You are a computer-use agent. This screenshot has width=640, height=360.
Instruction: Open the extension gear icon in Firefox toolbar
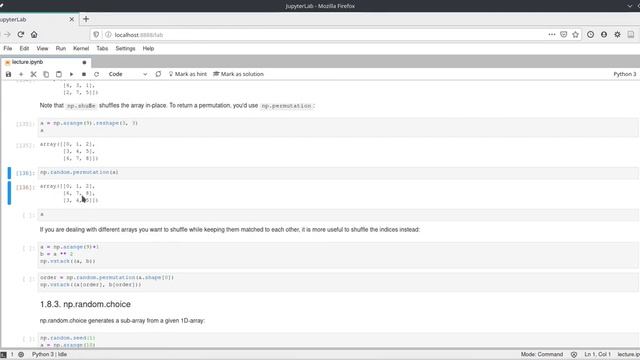(x=617, y=35)
